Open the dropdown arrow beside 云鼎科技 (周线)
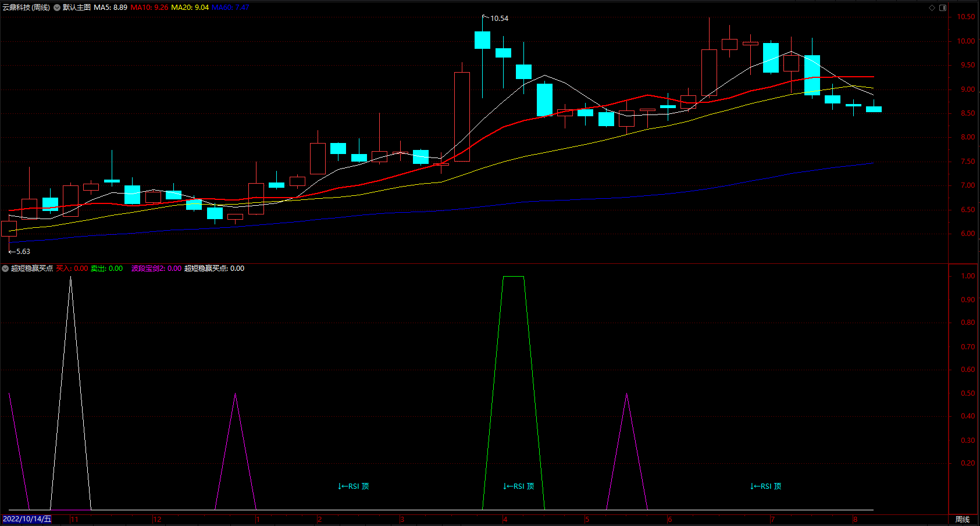980x526 pixels. (x=57, y=8)
